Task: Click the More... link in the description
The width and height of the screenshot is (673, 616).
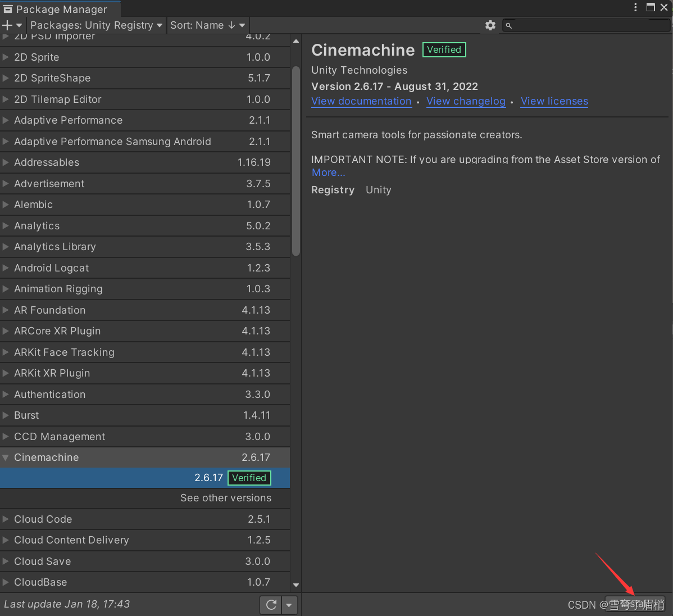Action: coord(328,173)
